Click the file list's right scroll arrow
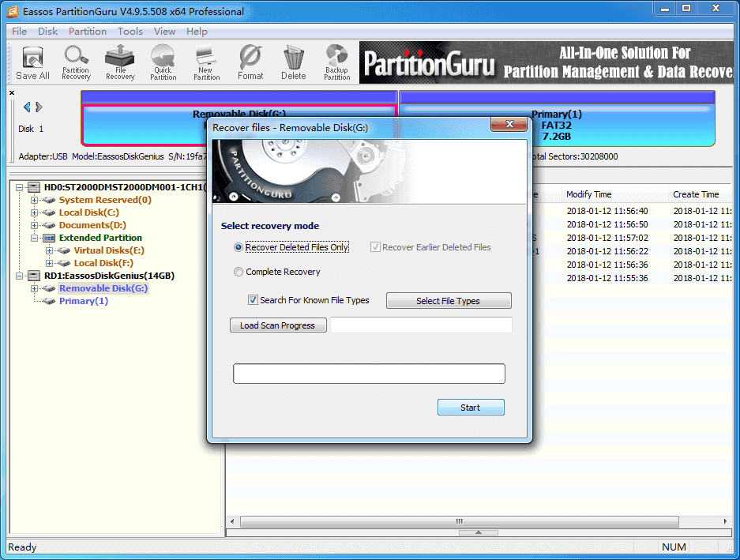 click(x=725, y=522)
